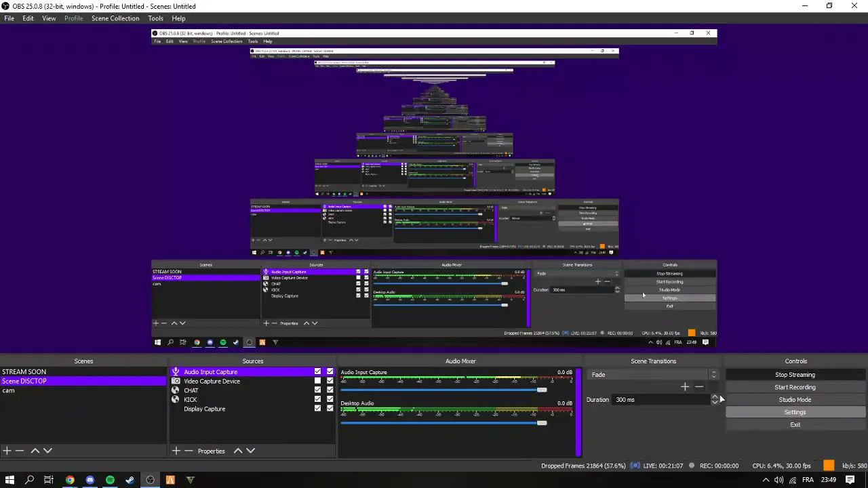This screenshot has width=868, height=488.
Task: Increase Duration with the up arrow
Action: 714,396
